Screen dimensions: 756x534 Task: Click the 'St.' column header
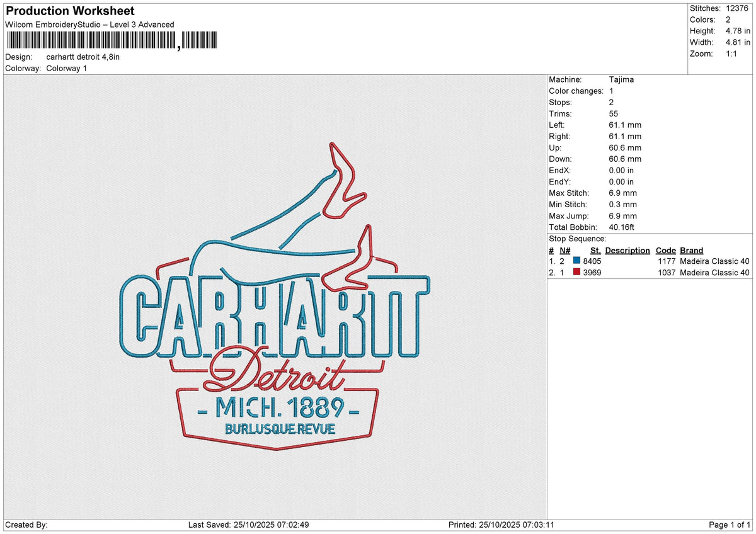tap(595, 251)
